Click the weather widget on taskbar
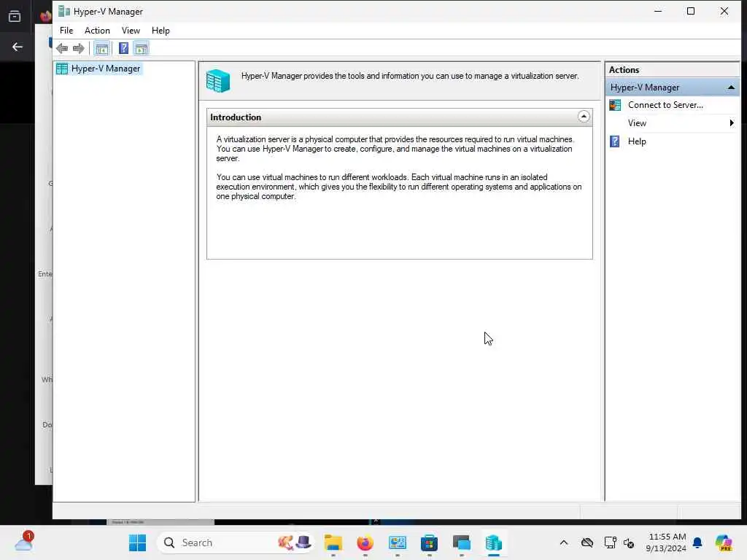This screenshot has width=747, height=560. click(24, 542)
